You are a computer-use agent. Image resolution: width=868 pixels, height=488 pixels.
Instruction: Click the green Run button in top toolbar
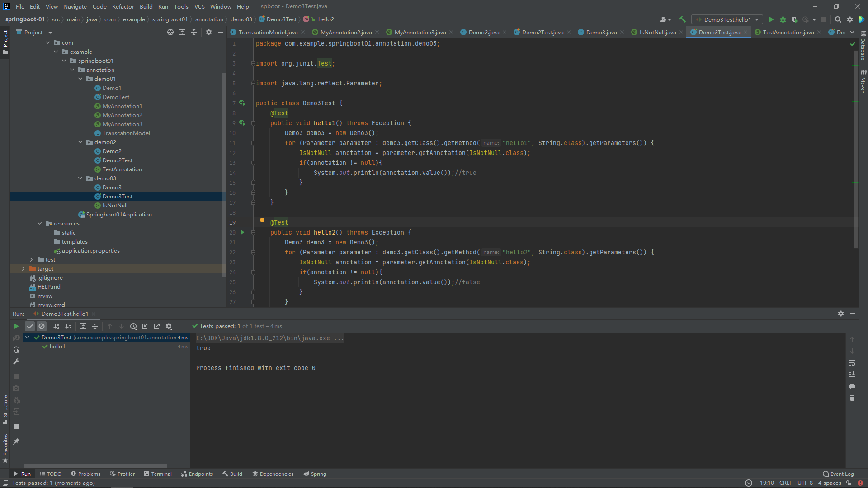point(771,19)
